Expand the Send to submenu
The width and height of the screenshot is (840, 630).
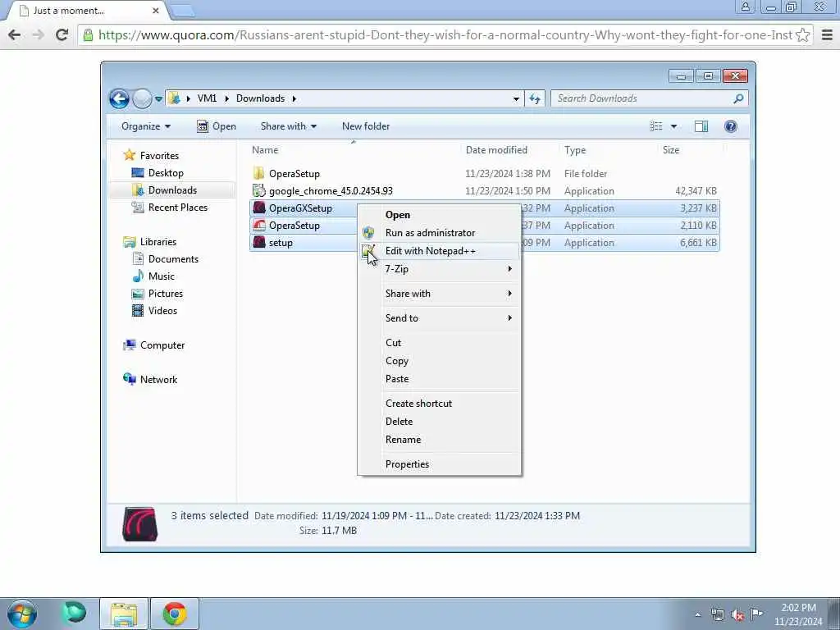point(439,318)
